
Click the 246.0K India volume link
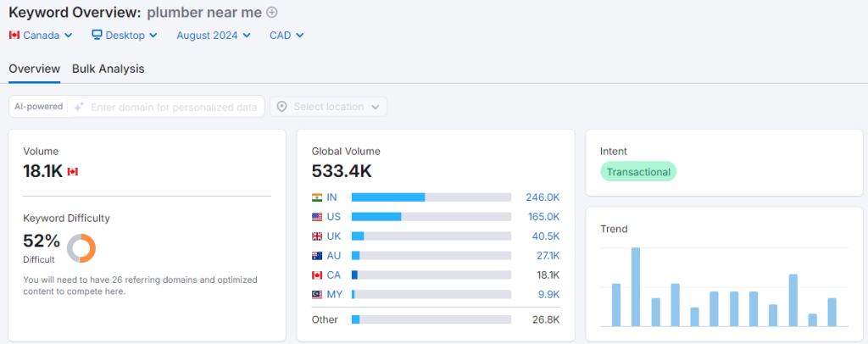(x=542, y=197)
